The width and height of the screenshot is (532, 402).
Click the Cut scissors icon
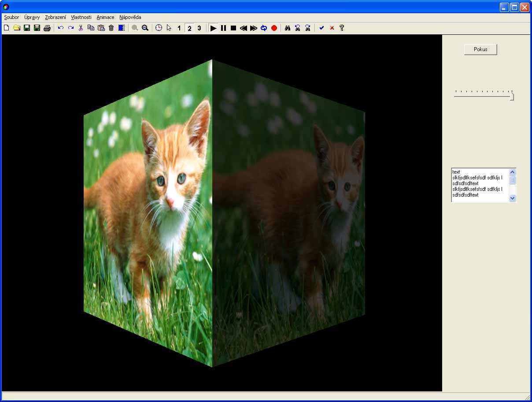[81, 28]
